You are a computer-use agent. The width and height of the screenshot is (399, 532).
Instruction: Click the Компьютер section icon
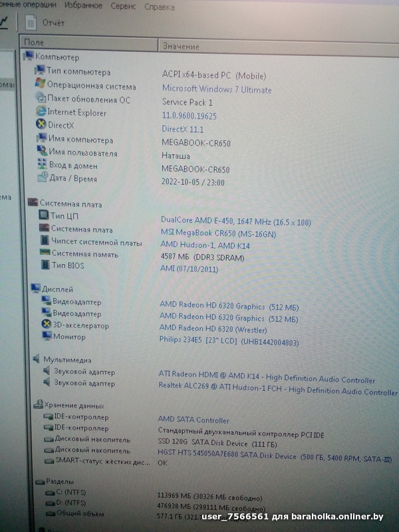pyautogui.click(x=29, y=56)
